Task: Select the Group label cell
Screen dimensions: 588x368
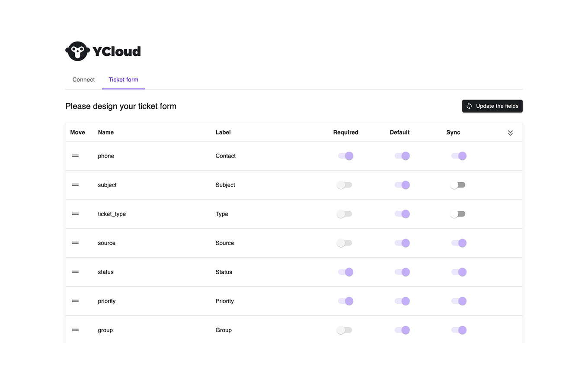Action: 224,330
